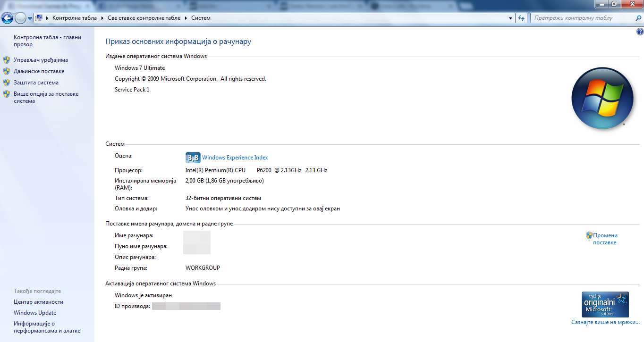Click the control panel icon in address bar
Image resolution: width=644 pixels, height=342 pixels.
click(39, 18)
